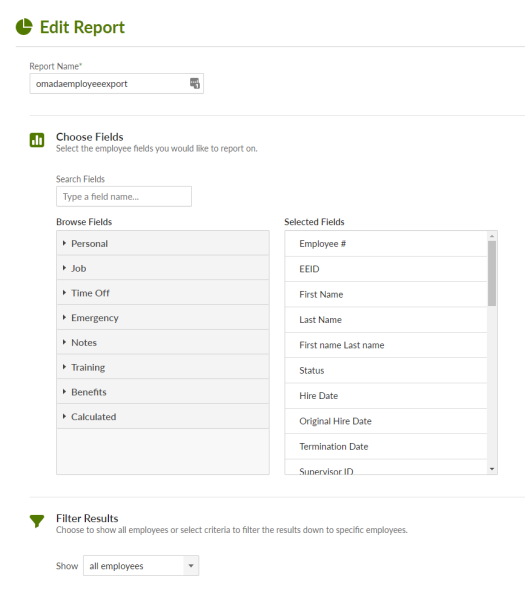This screenshot has width=525, height=597.
Task: Expand the Benefits fields category
Action: pyautogui.click(x=163, y=392)
